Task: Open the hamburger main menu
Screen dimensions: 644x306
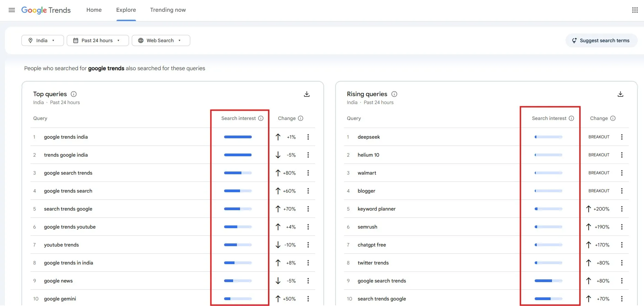Action: (12, 10)
